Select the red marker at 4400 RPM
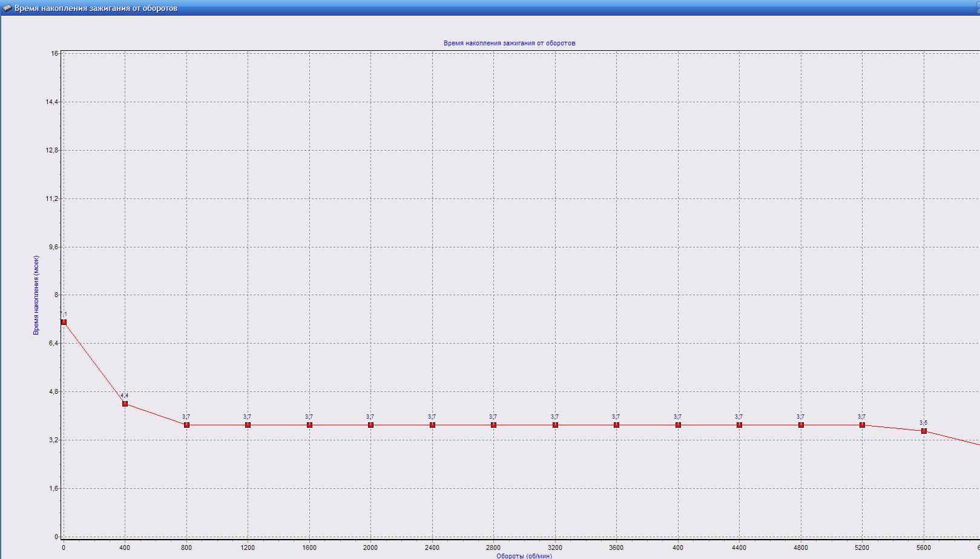 click(739, 425)
